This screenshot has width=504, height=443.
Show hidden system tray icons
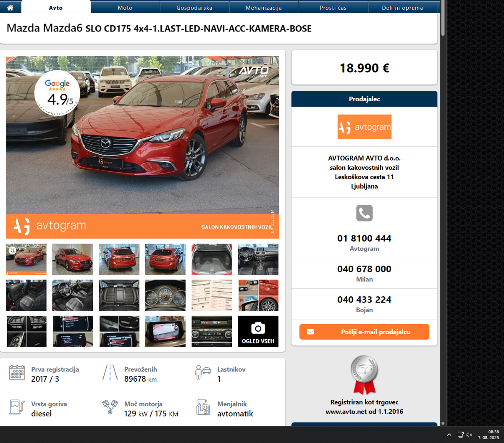tap(449, 435)
